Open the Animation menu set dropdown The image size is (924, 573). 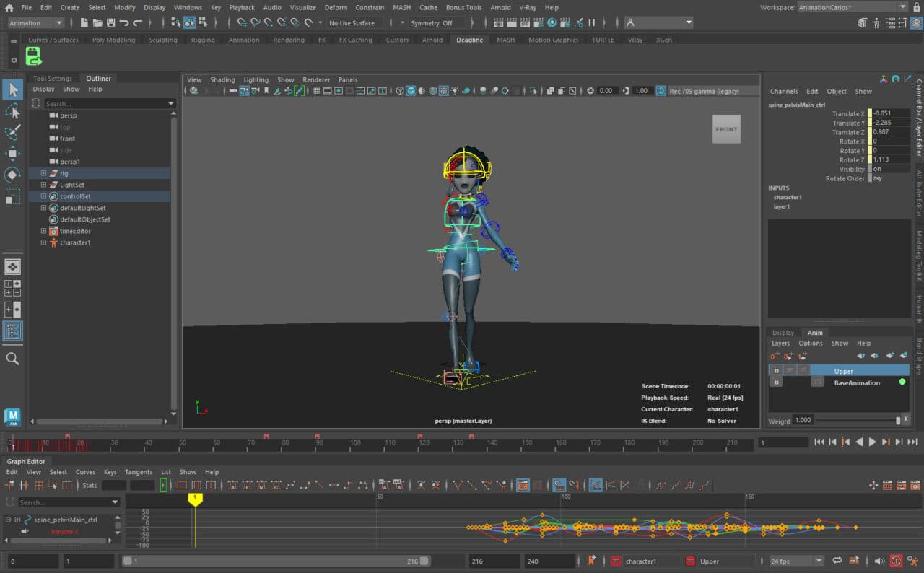pos(35,23)
